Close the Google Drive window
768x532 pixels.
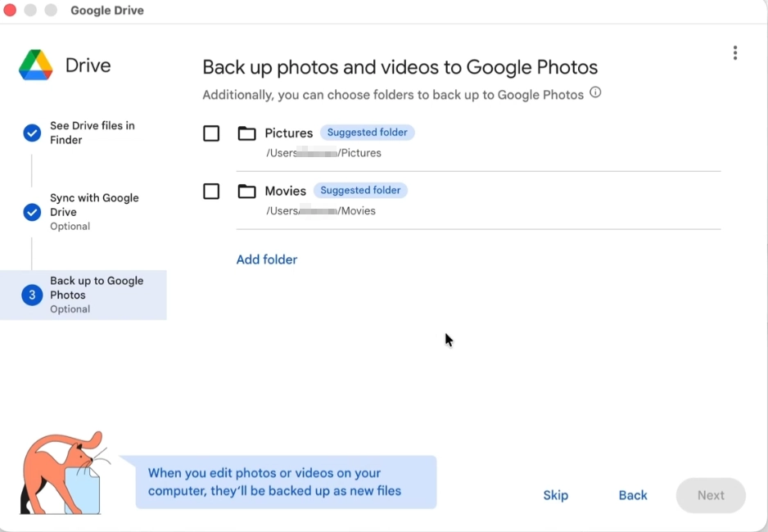pyautogui.click(x=10, y=10)
